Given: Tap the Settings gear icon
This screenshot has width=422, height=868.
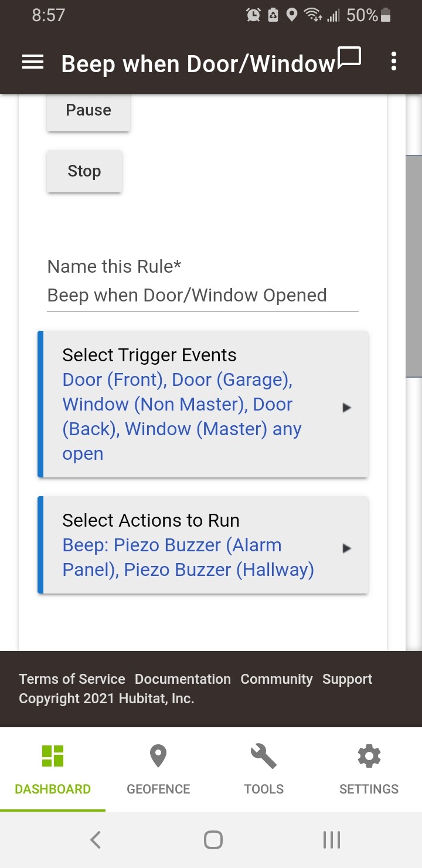Looking at the screenshot, I should pyautogui.click(x=369, y=756).
